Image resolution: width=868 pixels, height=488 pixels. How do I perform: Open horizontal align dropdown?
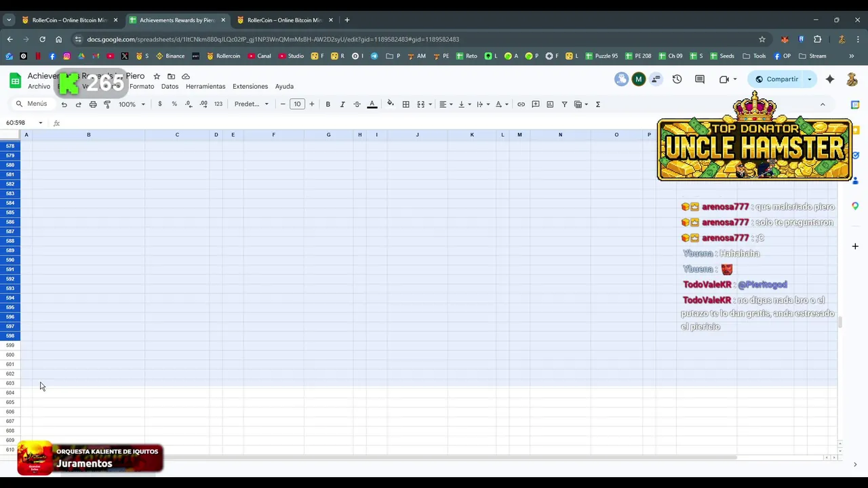(x=446, y=104)
